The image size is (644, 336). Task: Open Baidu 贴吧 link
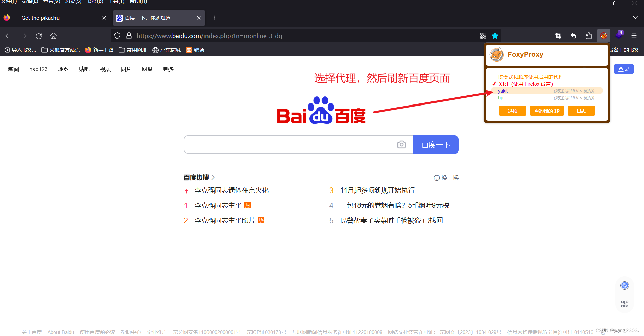pyautogui.click(x=84, y=69)
